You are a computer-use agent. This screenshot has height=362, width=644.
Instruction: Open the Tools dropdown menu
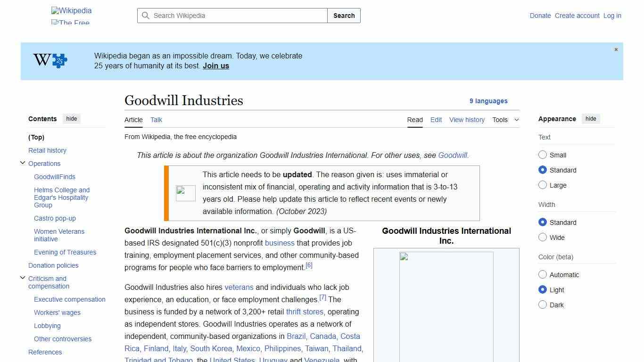[x=505, y=120]
